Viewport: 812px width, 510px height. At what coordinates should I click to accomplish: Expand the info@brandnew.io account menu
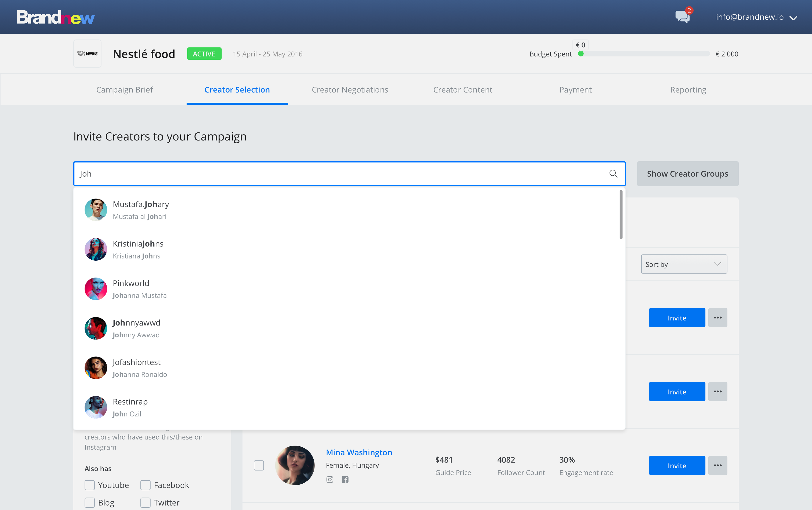(756, 17)
